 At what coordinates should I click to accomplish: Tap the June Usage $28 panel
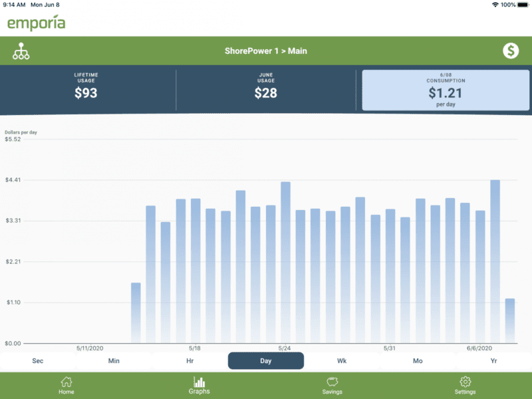[266, 89]
